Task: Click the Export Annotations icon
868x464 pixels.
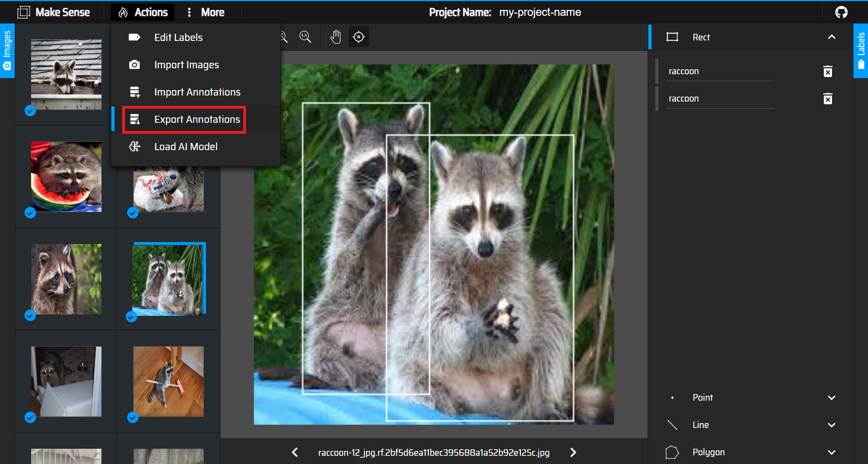Action: point(135,119)
